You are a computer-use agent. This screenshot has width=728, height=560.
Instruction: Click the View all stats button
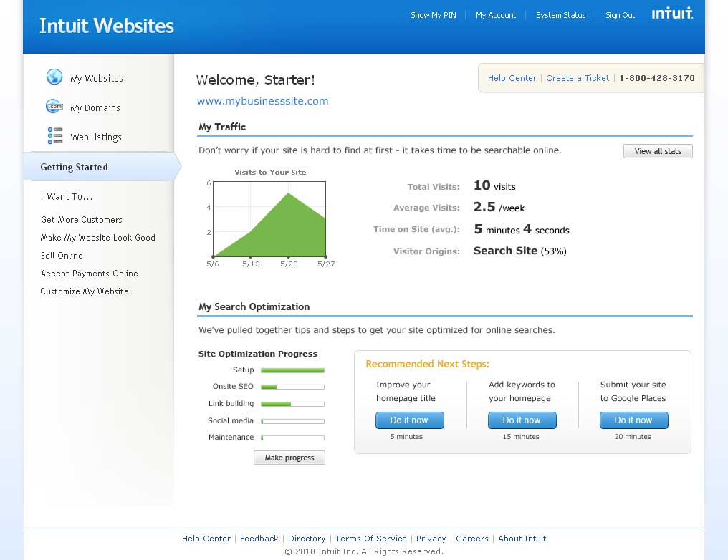coord(658,151)
